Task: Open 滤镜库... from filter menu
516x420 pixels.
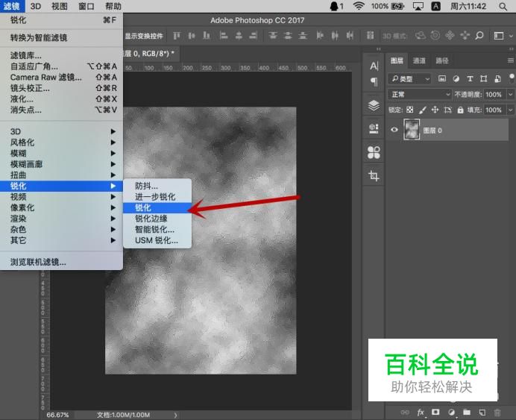Action: pyautogui.click(x=62, y=55)
